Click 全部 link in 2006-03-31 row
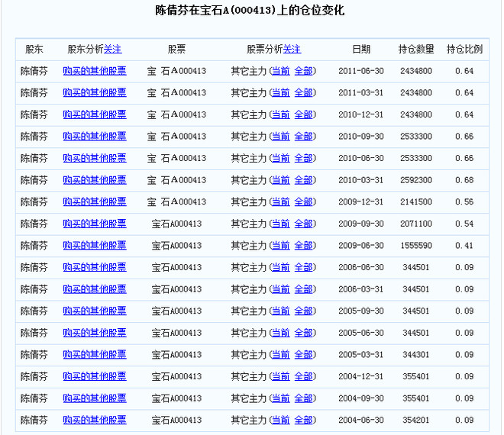The image size is (504, 435). 303,289
